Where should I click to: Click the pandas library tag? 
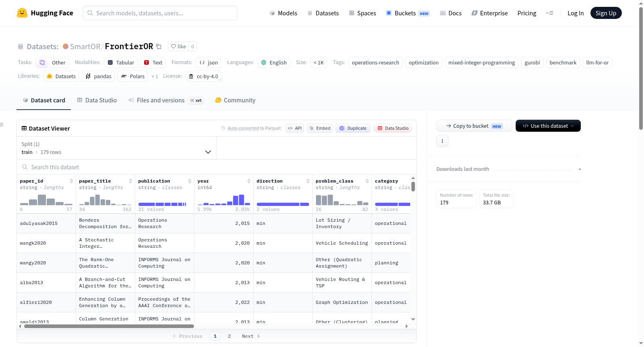[99, 76]
